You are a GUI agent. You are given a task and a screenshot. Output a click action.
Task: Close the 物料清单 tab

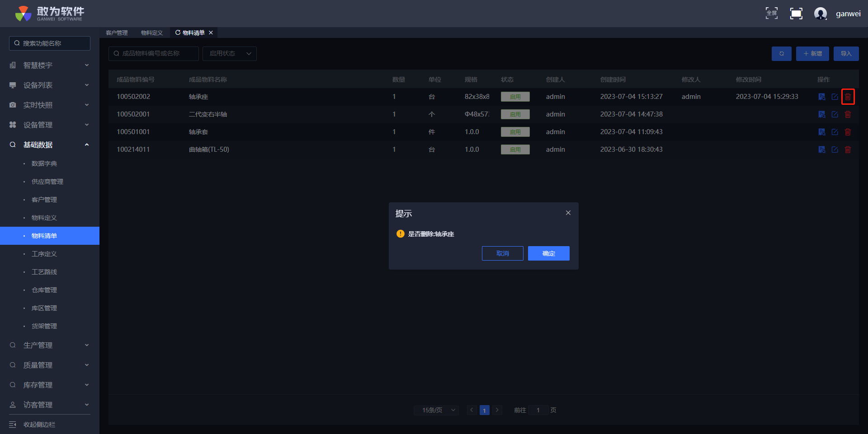(x=211, y=33)
